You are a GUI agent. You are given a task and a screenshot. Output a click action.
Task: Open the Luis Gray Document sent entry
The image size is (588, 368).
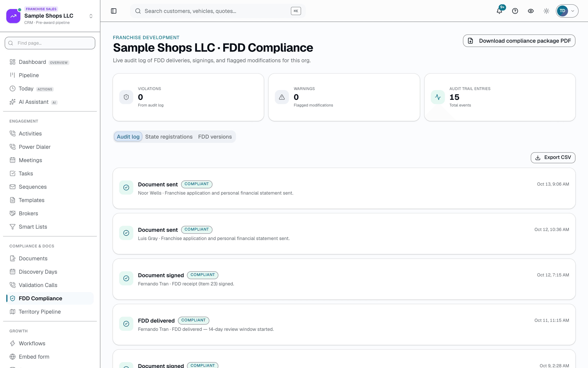[x=344, y=234]
